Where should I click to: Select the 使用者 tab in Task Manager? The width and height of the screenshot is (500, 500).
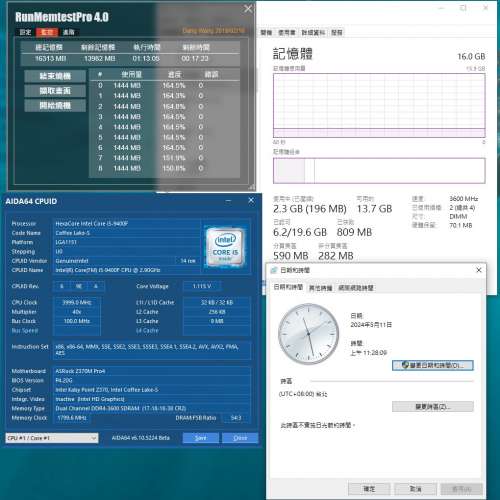click(287, 33)
